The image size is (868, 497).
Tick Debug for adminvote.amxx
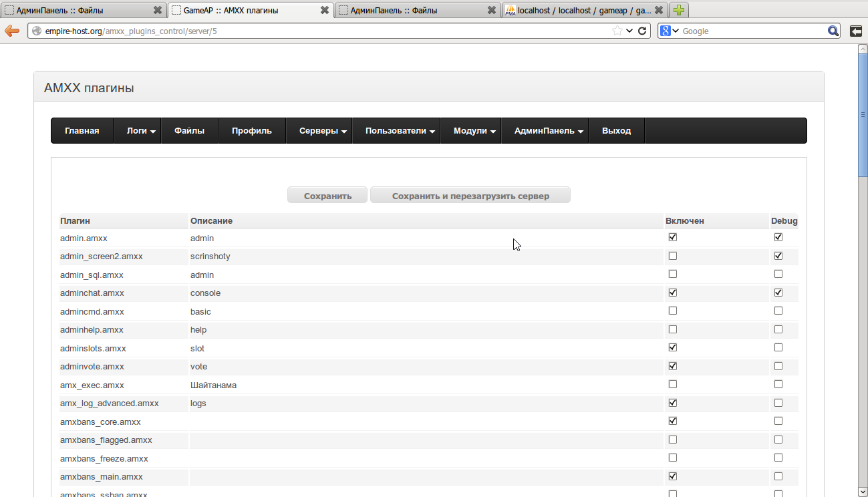click(778, 366)
